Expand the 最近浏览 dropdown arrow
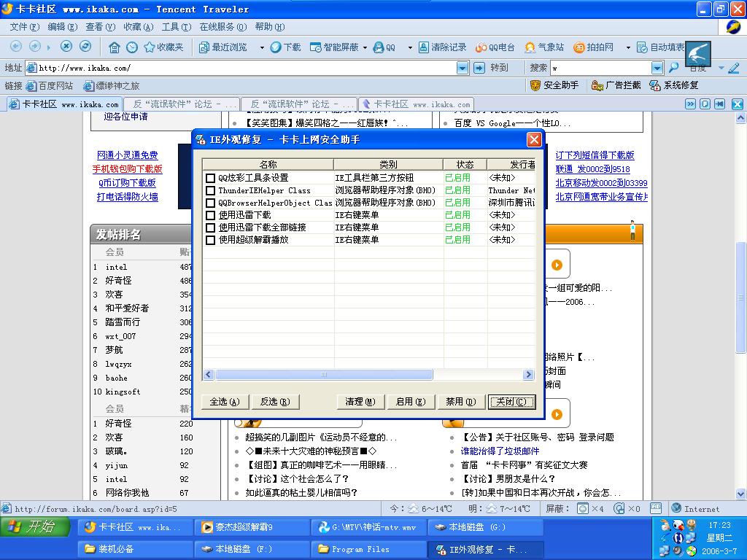The height and width of the screenshot is (560, 747). (x=262, y=47)
